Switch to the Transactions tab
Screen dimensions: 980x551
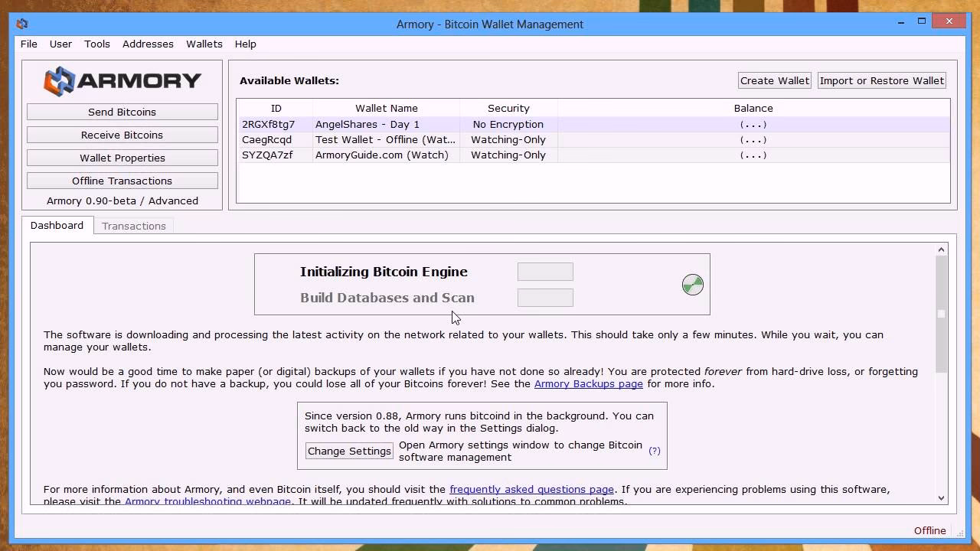(x=133, y=225)
